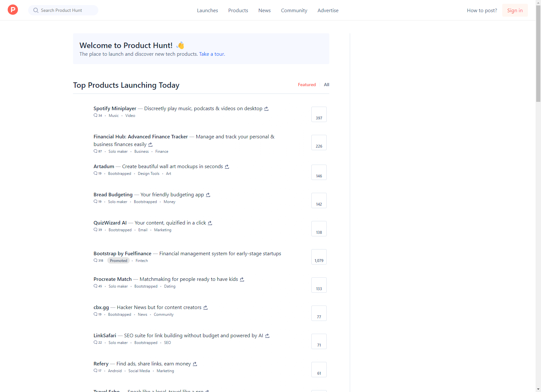Click the Fintech topic tag
541x392 pixels.
[142, 261]
